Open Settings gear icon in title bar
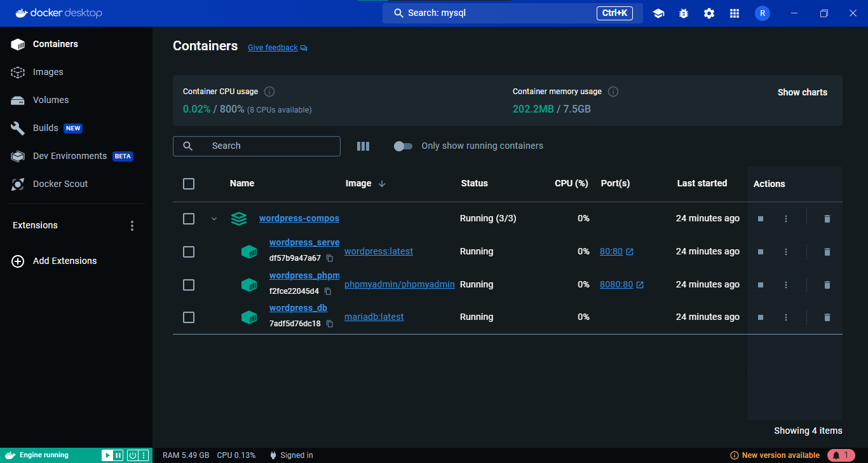 pyautogui.click(x=709, y=13)
